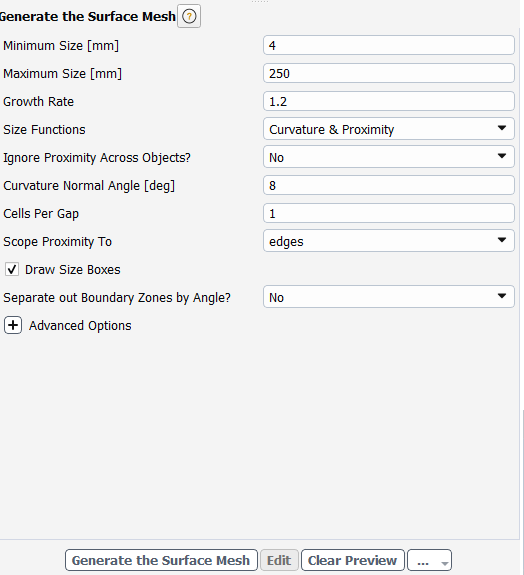Image resolution: width=524 pixels, height=575 pixels.
Task: Click the Clear Preview button
Action: [x=352, y=560]
